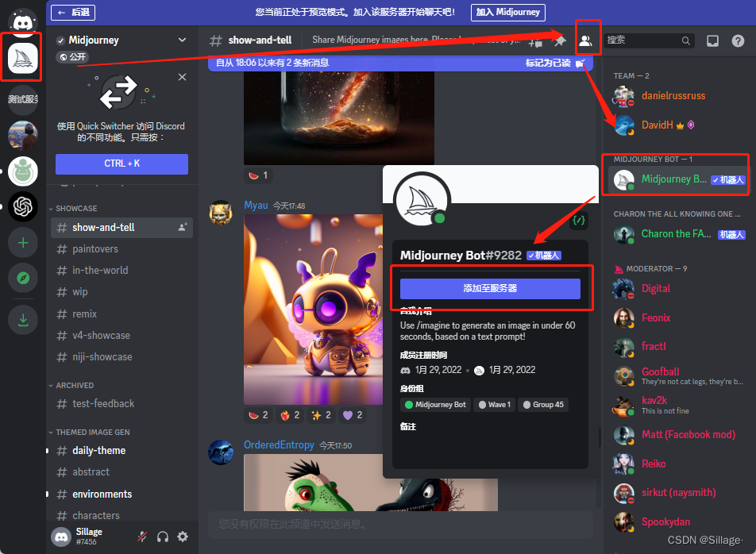Select moderator Feonix
The width and height of the screenshot is (756, 554).
tap(677, 318)
